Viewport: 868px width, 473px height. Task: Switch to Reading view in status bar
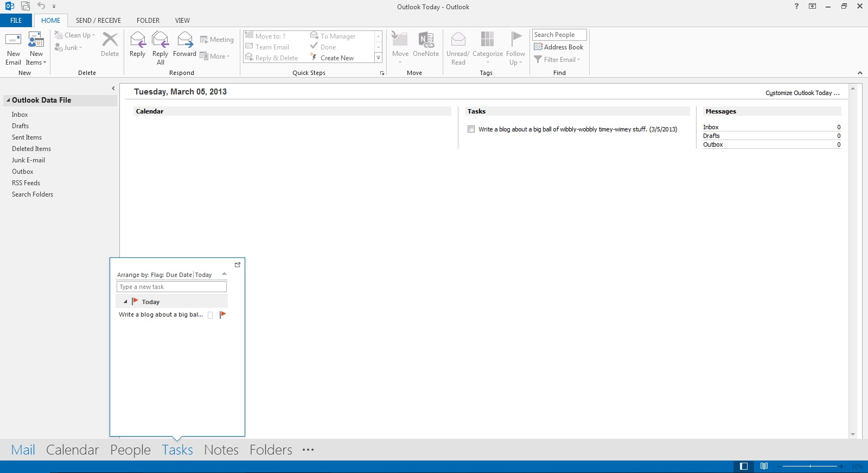pyautogui.click(x=764, y=466)
